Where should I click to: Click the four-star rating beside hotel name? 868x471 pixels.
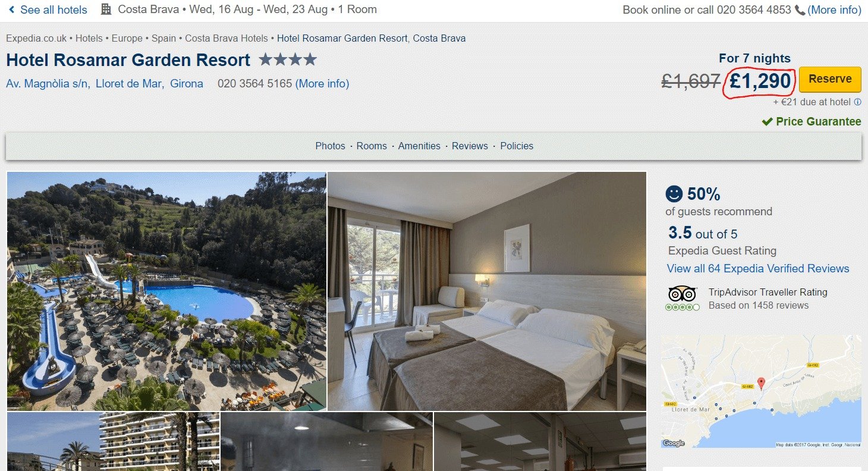coord(288,59)
